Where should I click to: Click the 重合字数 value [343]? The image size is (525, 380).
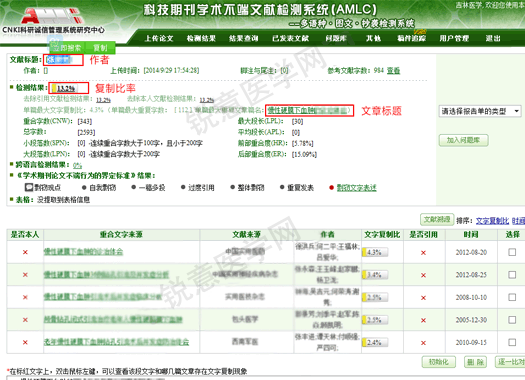84,121
